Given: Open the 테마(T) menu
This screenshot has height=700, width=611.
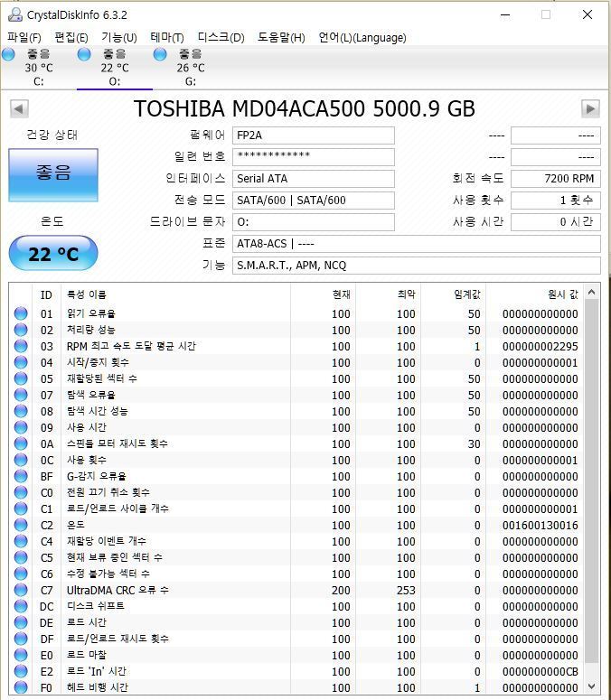Looking at the screenshot, I should [x=167, y=38].
